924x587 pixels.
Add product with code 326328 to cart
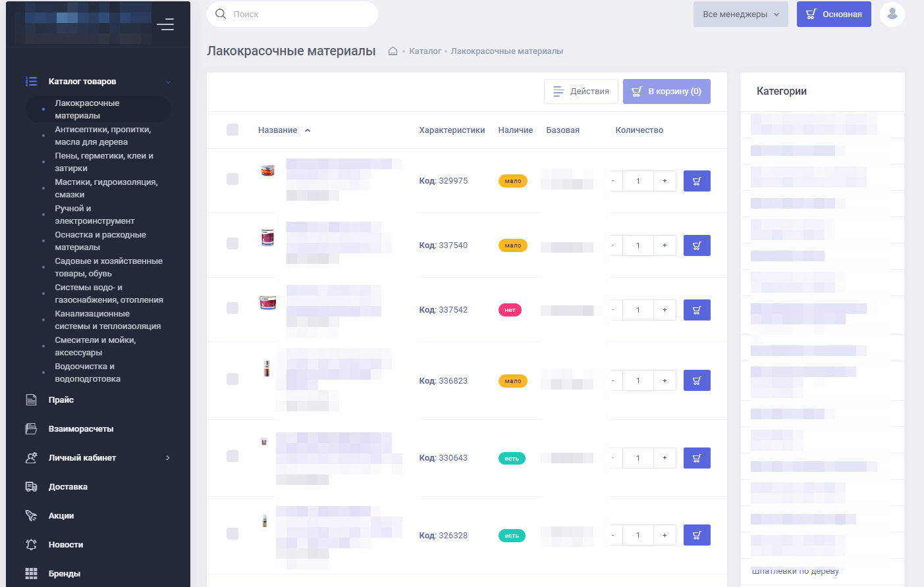(696, 535)
